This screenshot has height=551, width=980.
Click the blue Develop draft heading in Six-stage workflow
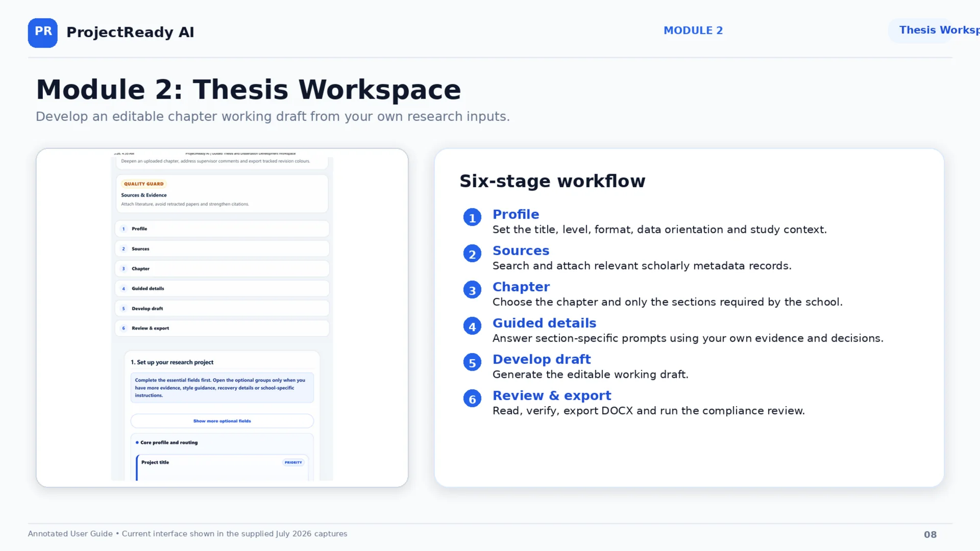tap(542, 359)
